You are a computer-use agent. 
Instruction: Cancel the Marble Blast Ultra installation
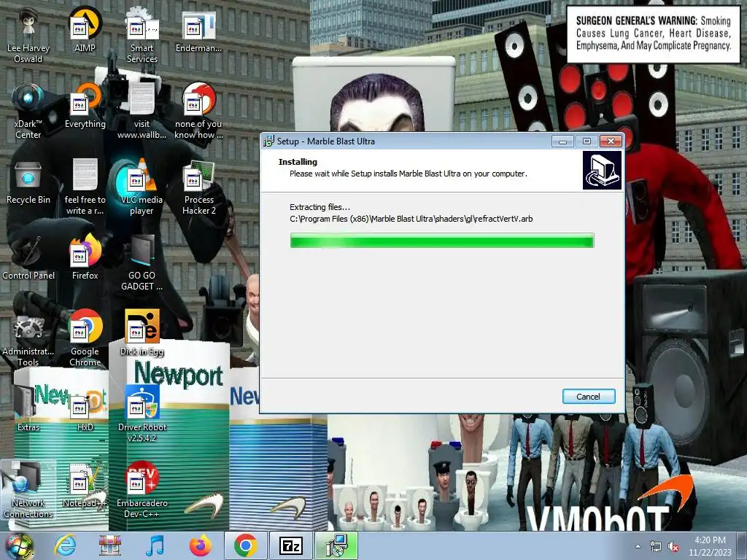click(x=589, y=396)
